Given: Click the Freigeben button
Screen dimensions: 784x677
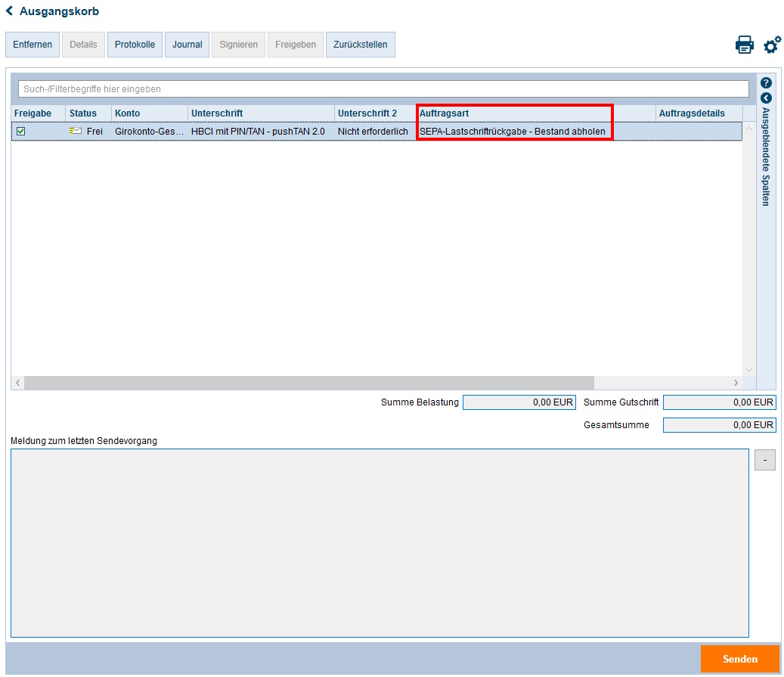Looking at the screenshot, I should pyautogui.click(x=296, y=45).
